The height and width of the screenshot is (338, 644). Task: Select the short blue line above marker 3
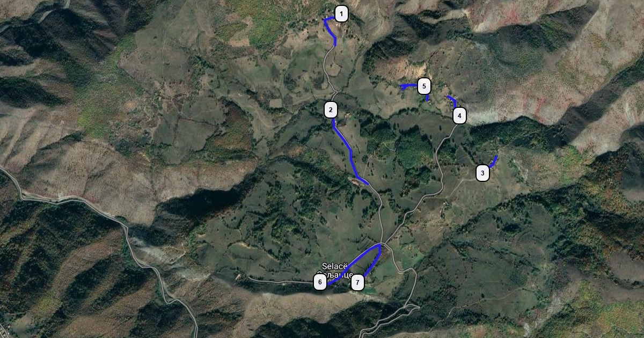pyautogui.click(x=494, y=161)
